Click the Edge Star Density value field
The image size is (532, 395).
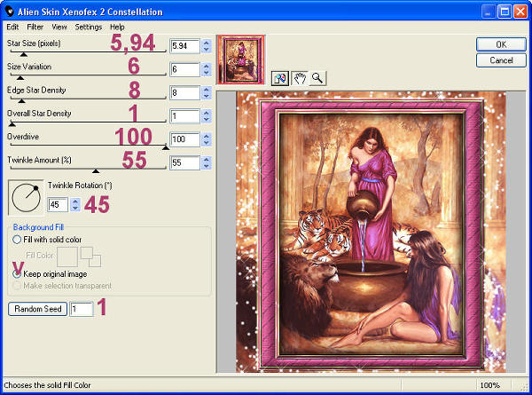[184, 92]
